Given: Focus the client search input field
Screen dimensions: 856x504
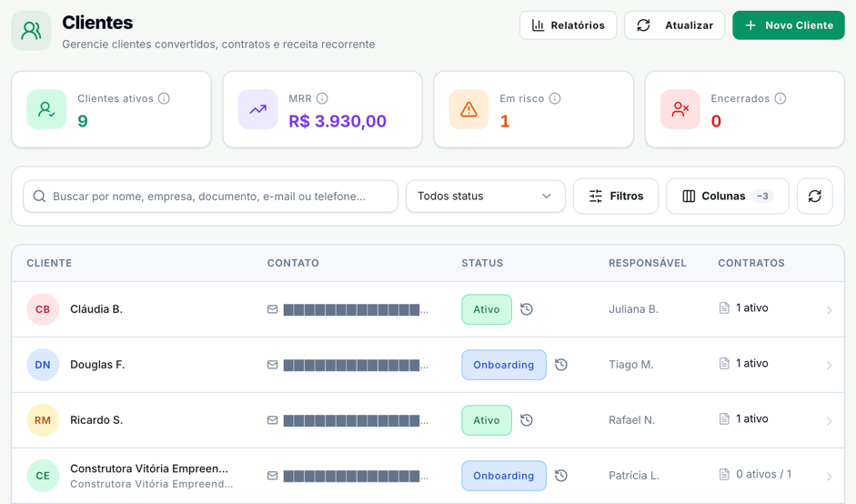Looking at the screenshot, I should (x=210, y=196).
